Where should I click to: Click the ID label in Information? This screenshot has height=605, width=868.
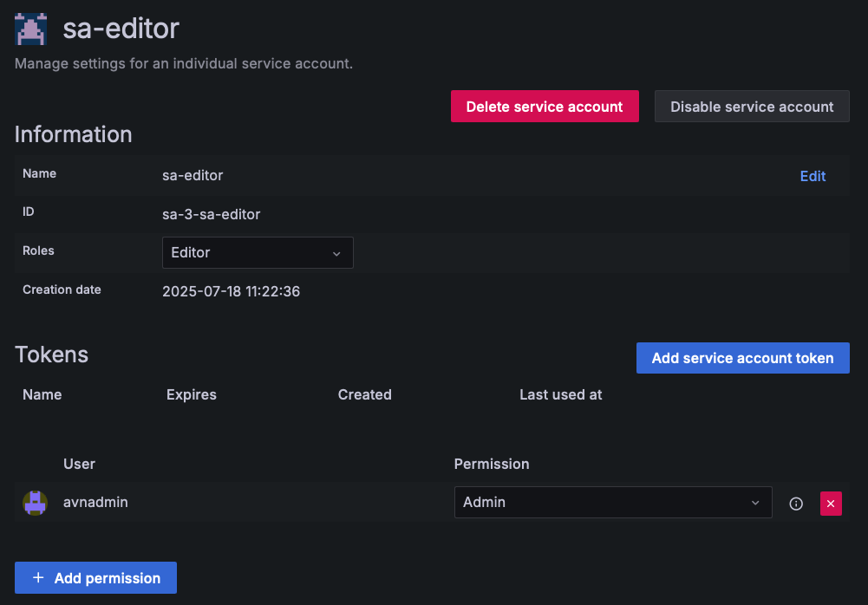[x=29, y=211]
